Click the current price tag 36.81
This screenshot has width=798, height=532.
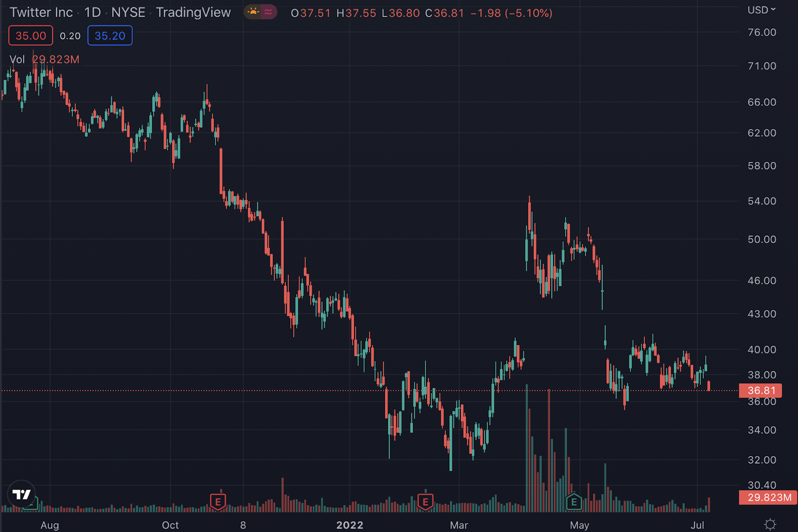pyautogui.click(x=762, y=390)
